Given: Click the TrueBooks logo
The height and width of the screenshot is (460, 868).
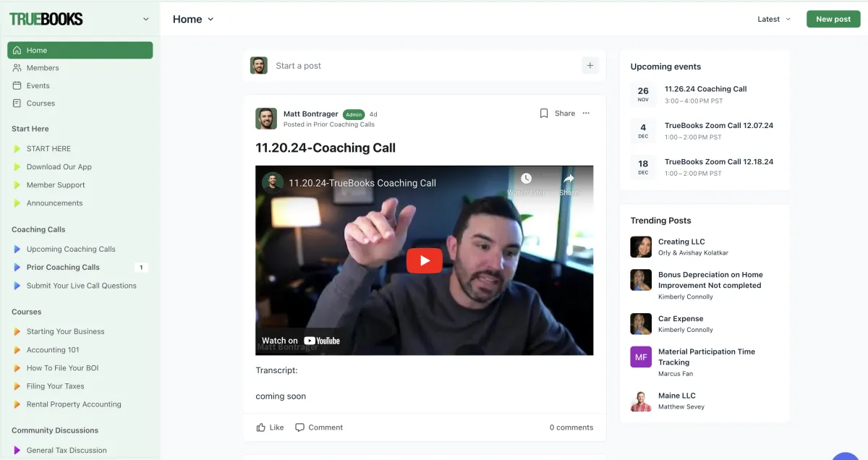Looking at the screenshot, I should tap(46, 20).
